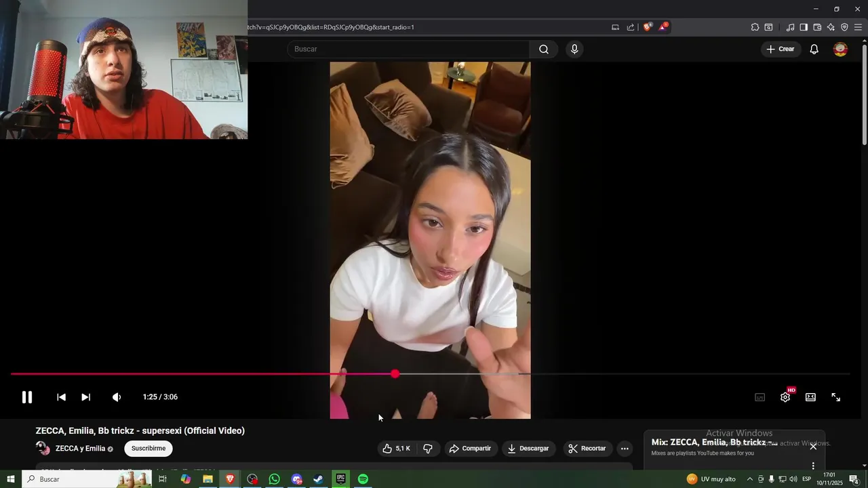Image resolution: width=868 pixels, height=488 pixels.
Task: Open the ESP language switcher
Action: click(x=806, y=479)
